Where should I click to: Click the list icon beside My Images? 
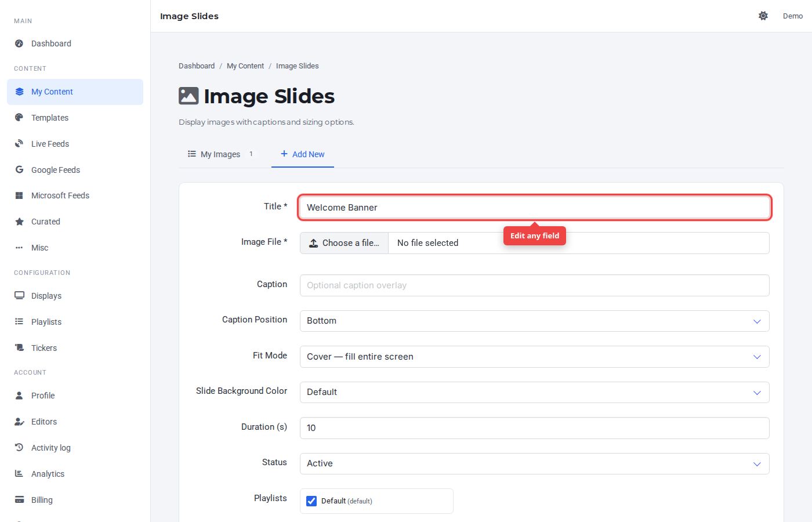[192, 154]
